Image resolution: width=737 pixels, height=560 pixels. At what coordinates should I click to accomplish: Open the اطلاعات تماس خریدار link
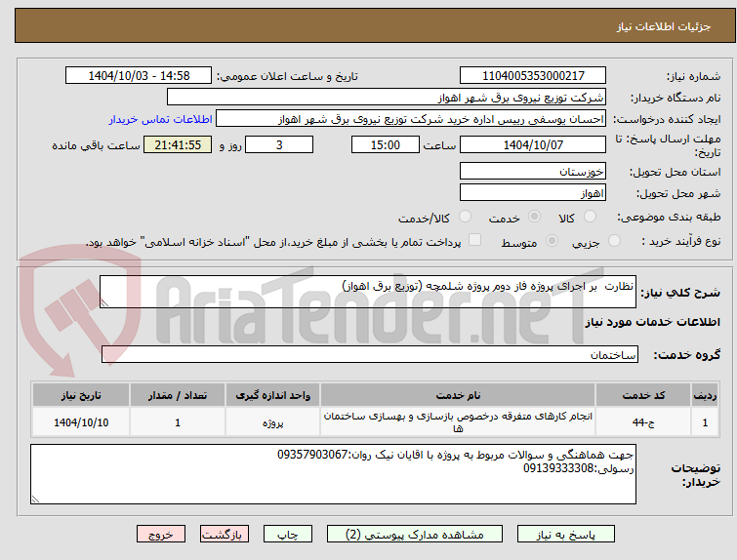tap(161, 119)
